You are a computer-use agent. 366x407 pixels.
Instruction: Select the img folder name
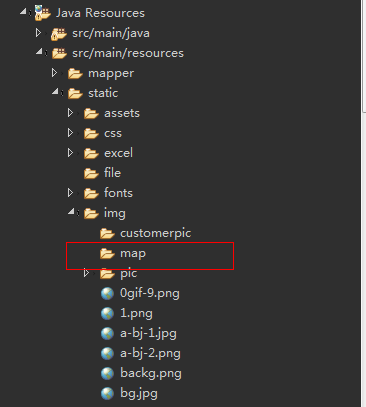(115, 214)
